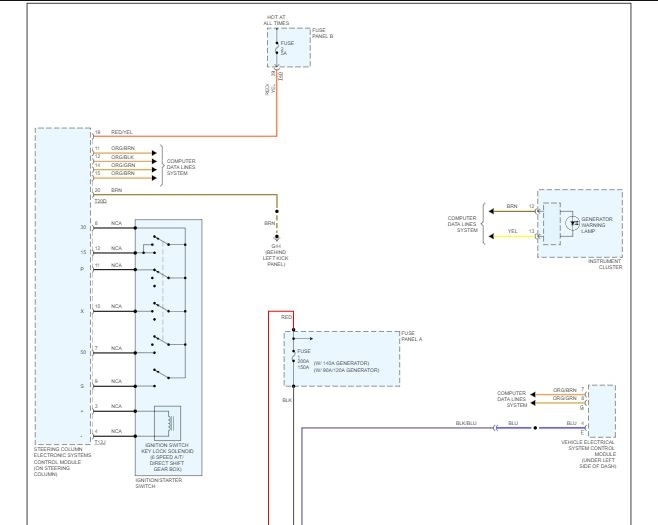Click the G44 ground point symbol
Viewport: 658px width, 525px height.
coord(277,238)
